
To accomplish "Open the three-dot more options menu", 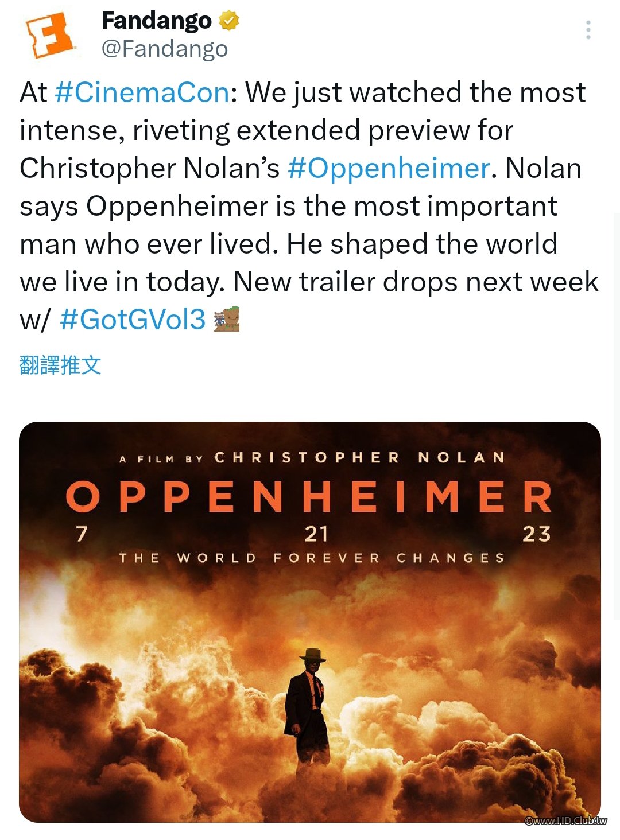I will tap(588, 30).
